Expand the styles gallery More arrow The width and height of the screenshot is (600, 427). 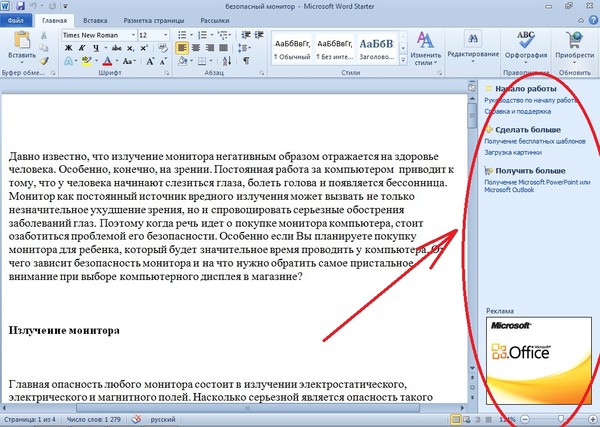pos(403,60)
